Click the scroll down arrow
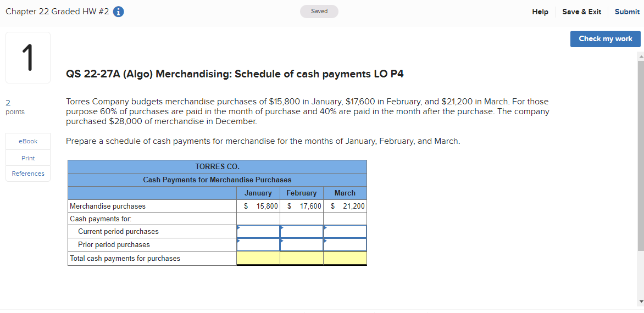Screen dimensions: 644x313 pos(641,301)
